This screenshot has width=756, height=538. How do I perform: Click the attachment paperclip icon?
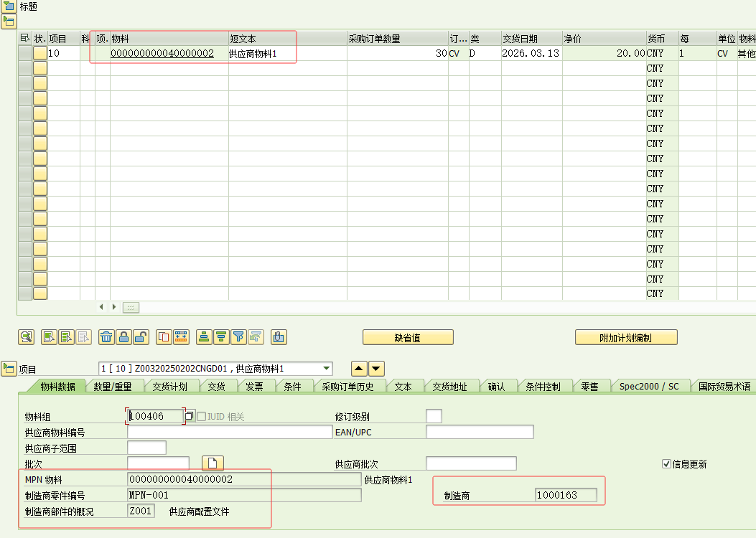point(279,337)
